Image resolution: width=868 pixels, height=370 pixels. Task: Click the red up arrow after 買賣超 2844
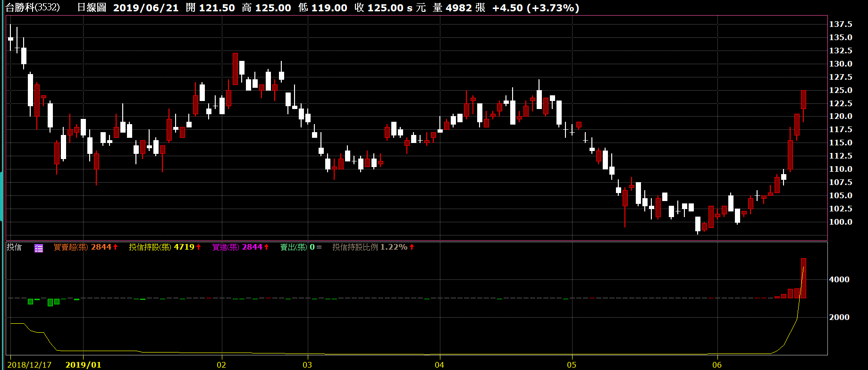click(116, 247)
